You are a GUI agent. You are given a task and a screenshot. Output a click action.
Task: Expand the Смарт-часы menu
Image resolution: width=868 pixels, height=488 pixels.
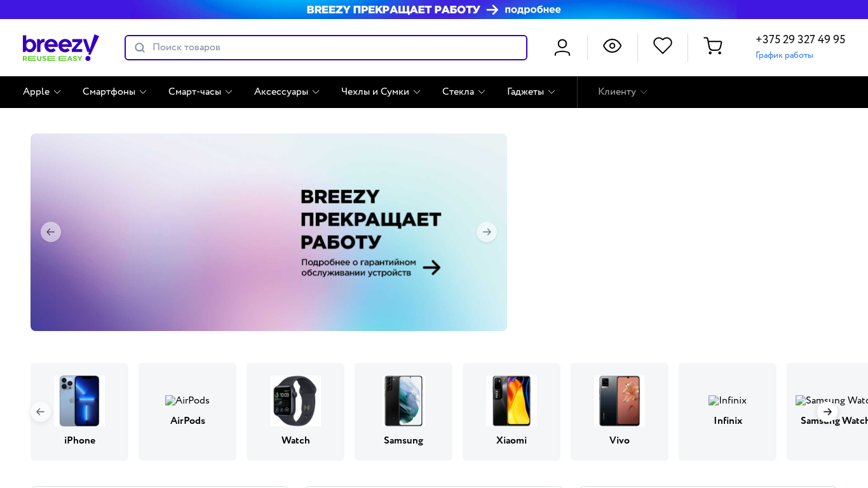(x=200, y=92)
